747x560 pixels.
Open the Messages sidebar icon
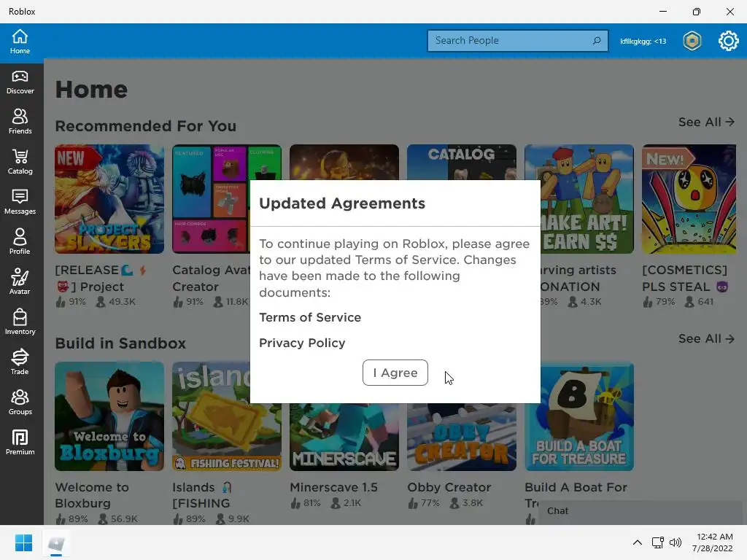[x=20, y=202]
